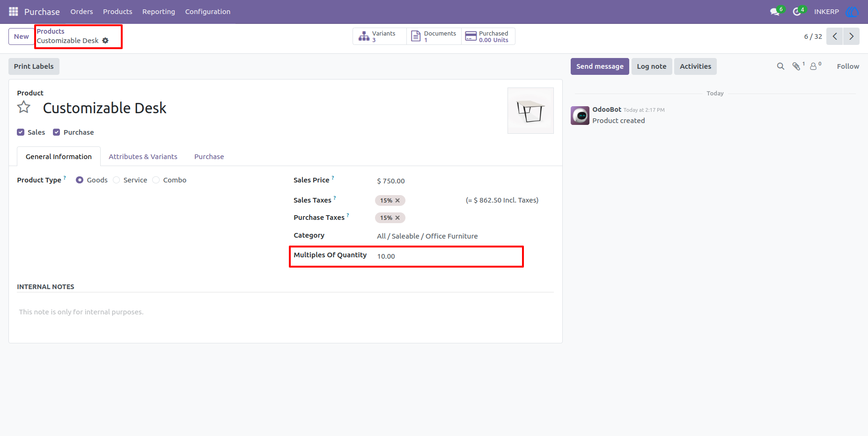868x436 pixels.
Task: Open the Variants stat button
Action: [380, 36]
